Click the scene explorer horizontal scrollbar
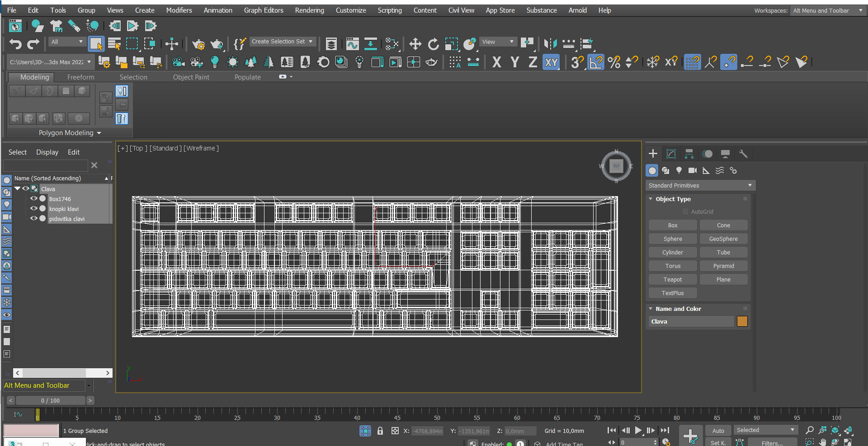The width and height of the screenshot is (868, 446). coord(62,373)
